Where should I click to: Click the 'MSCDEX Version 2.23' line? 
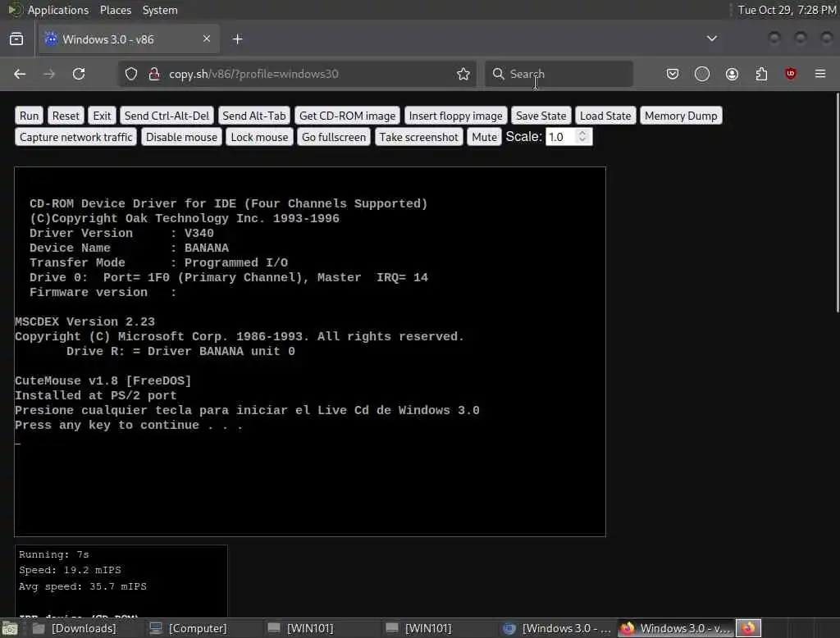pos(84,322)
